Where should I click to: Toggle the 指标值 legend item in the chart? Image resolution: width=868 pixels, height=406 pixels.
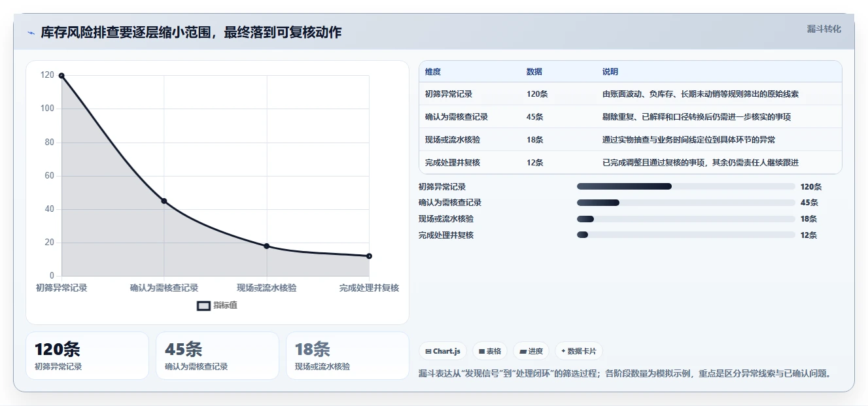click(217, 305)
